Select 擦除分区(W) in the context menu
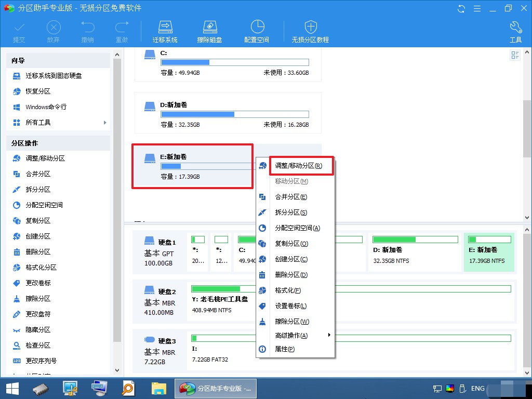This screenshot has width=532, height=399. tap(295, 321)
